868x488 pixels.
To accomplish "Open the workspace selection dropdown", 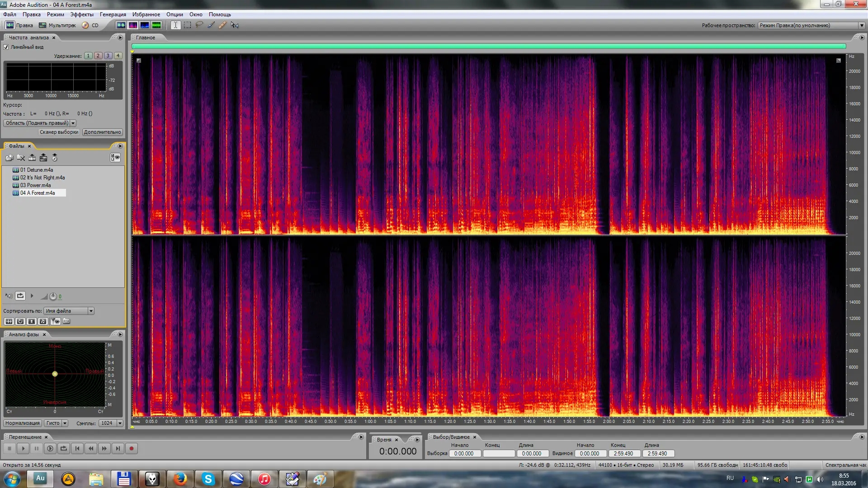I will click(862, 25).
